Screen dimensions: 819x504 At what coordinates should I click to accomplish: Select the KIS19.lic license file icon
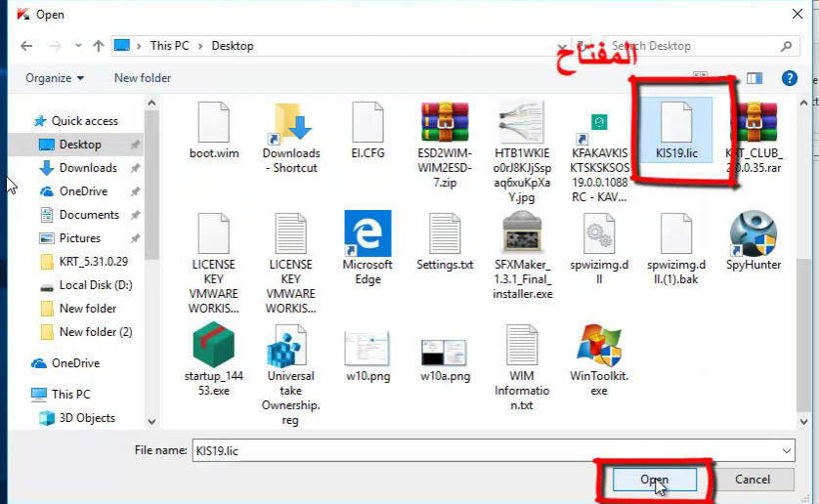coord(676,123)
